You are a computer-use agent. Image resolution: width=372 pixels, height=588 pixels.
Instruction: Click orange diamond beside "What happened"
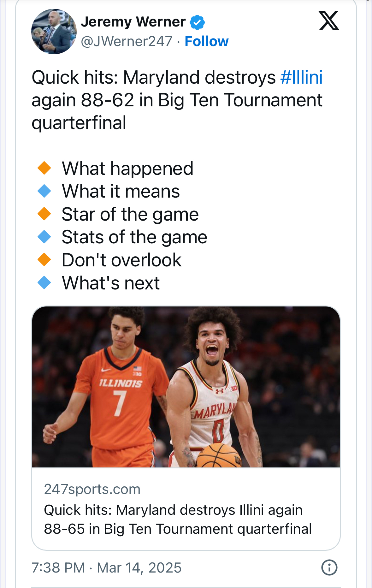(44, 168)
